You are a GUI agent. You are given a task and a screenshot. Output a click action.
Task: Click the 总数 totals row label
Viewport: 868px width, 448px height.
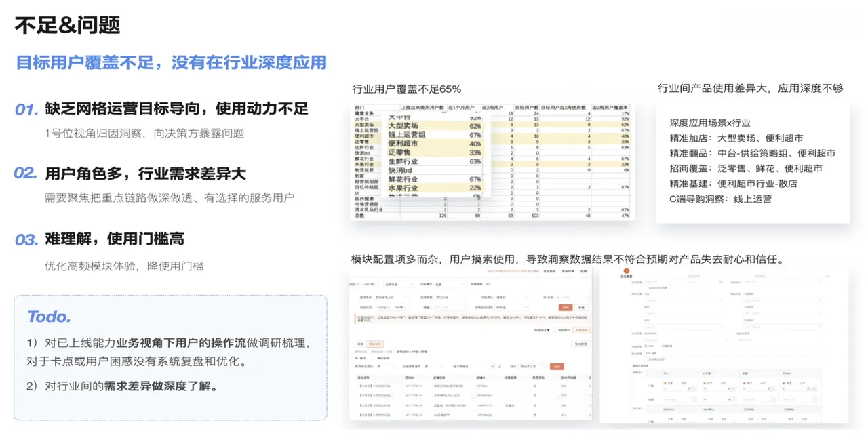359,216
